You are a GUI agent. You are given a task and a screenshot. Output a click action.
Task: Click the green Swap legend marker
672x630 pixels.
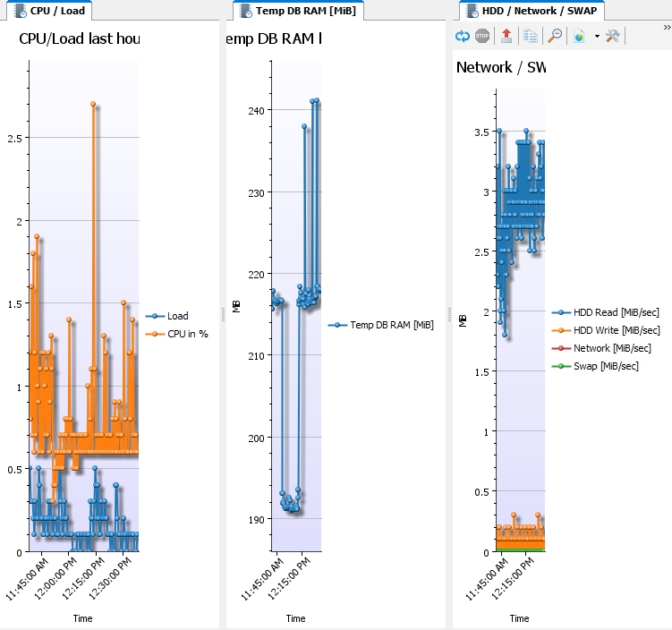(561, 366)
